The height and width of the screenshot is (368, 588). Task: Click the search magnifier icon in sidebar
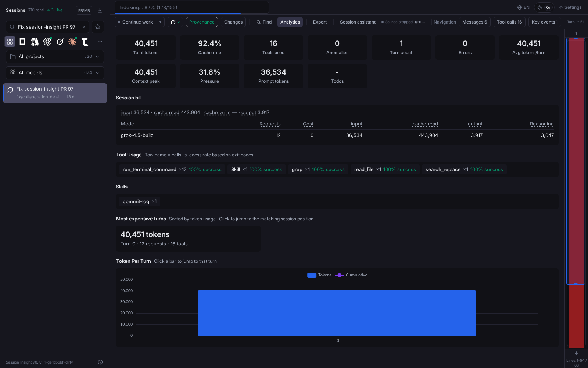click(12, 27)
